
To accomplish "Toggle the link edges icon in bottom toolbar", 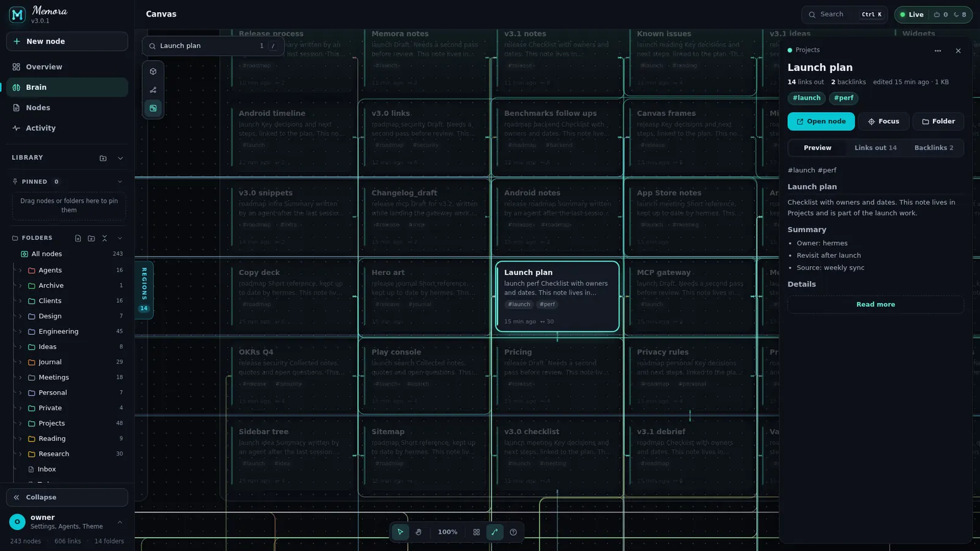I will [495, 532].
